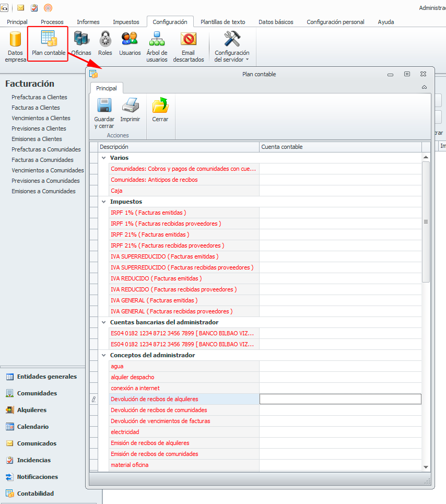Open the Contabilidad navigation section
Screen dimensions: 446x504
(35, 494)
